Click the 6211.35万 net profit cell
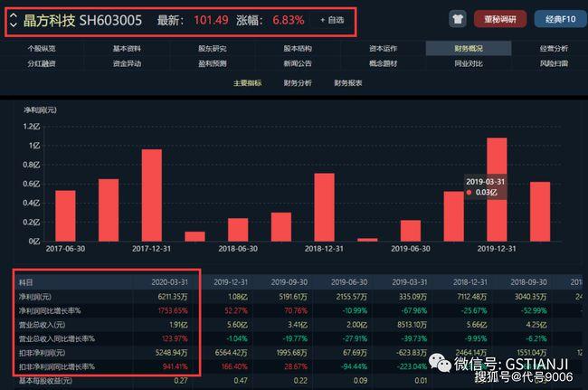The image size is (588, 390). pos(173,297)
